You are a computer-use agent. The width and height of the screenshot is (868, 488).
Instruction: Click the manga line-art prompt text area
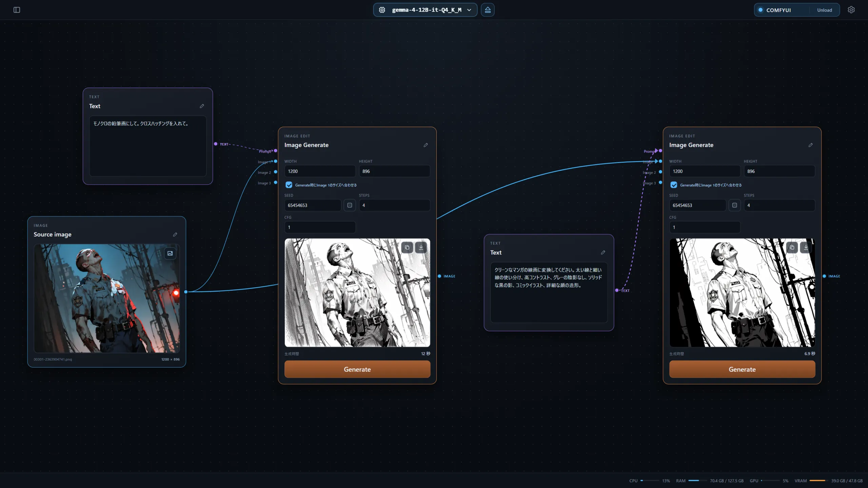point(549,292)
